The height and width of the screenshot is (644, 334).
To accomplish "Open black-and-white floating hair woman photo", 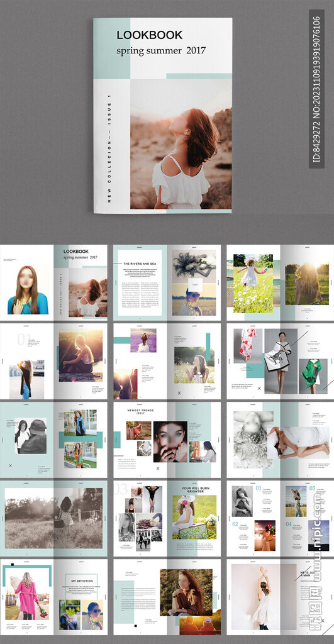I will 194,266.
